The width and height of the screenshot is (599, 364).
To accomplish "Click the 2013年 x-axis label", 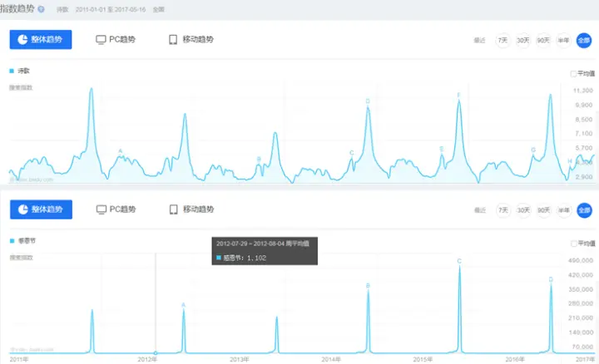I will click(x=240, y=359).
